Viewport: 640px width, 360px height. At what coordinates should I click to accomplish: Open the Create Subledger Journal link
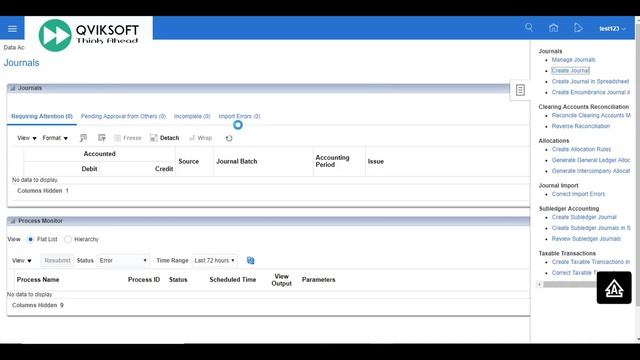(x=584, y=217)
